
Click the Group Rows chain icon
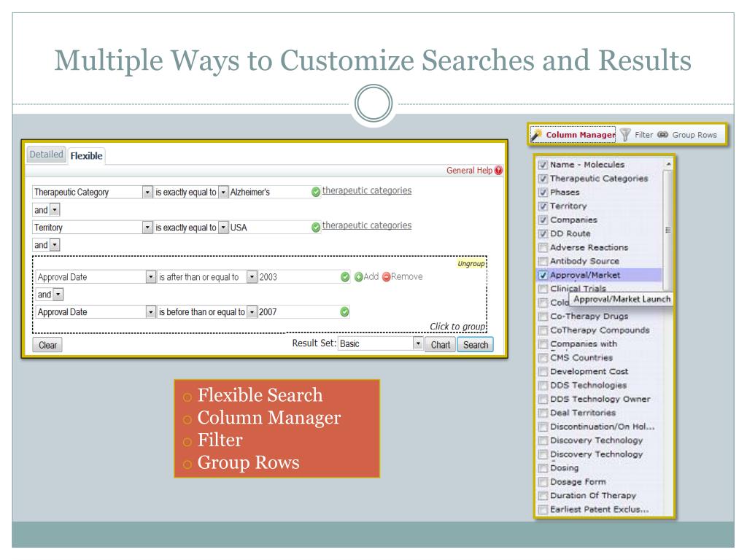[x=662, y=135]
